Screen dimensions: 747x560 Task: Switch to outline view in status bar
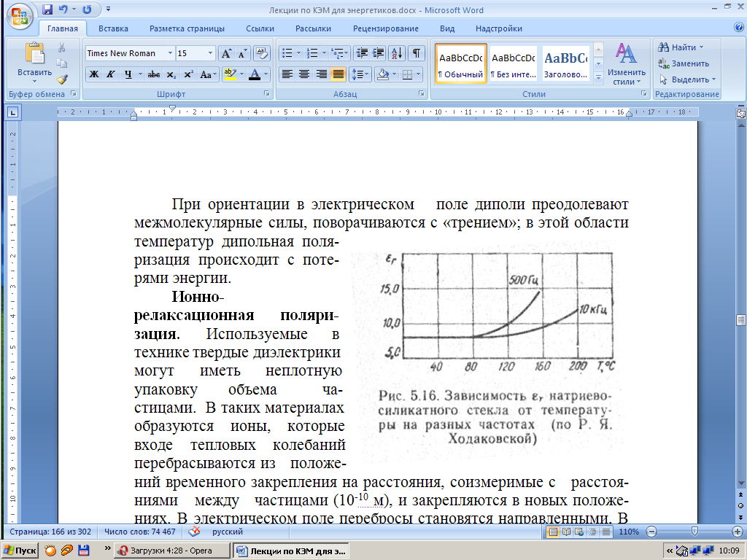click(x=592, y=532)
